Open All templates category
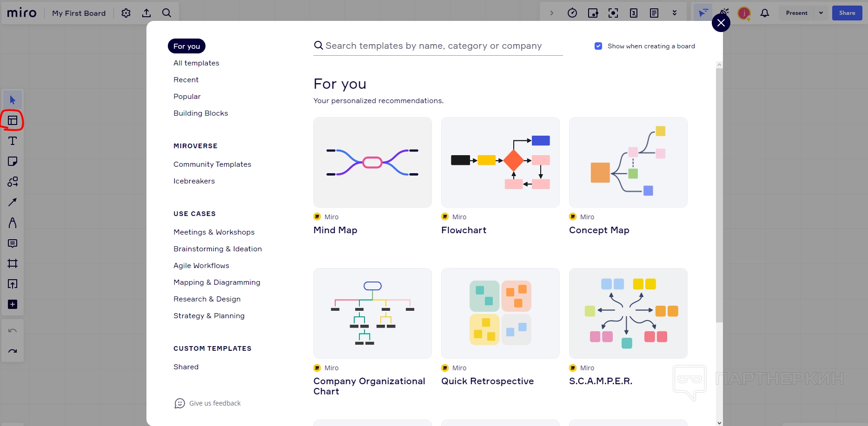 coord(196,63)
